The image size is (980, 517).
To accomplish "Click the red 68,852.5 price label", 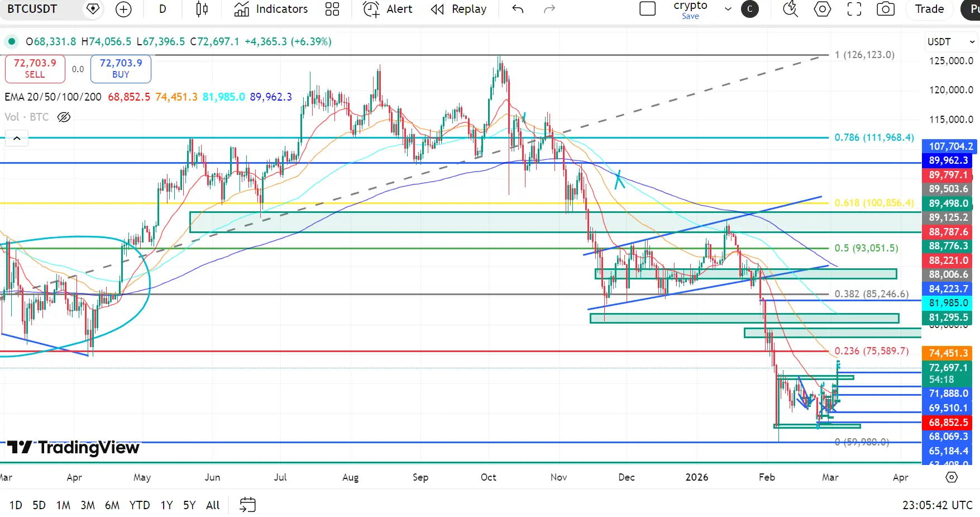I will click(x=947, y=423).
